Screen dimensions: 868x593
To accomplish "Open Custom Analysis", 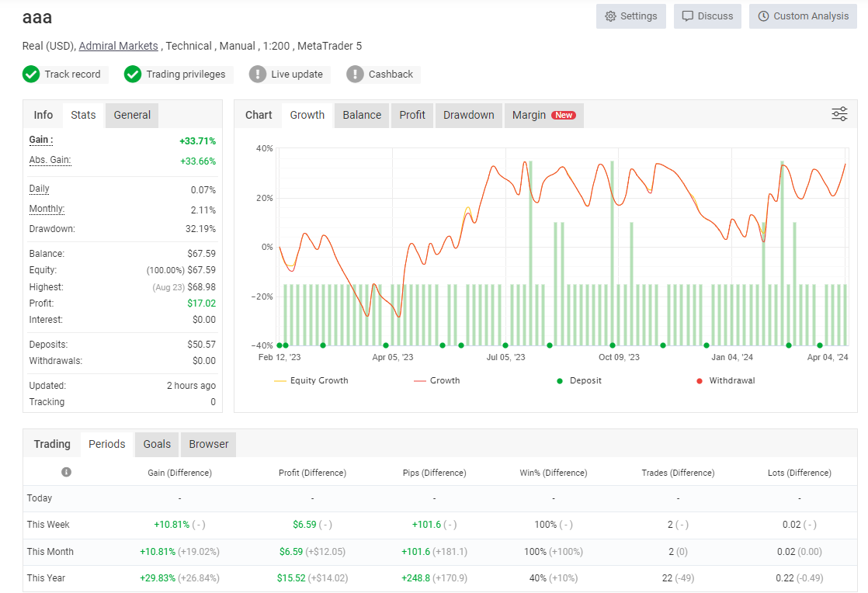I will pos(803,16).
